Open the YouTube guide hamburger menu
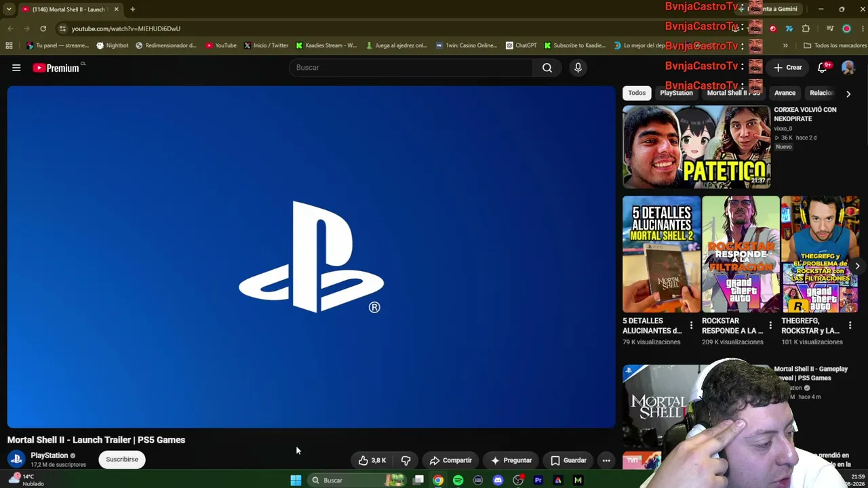Viewport: 868px width, 488px height. (x=16, y=68)
